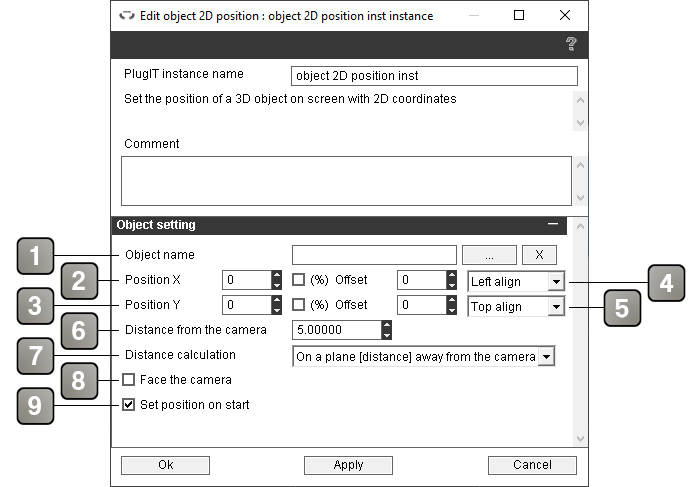
Task: Clear object name with X button
Action: click(539, 255)
